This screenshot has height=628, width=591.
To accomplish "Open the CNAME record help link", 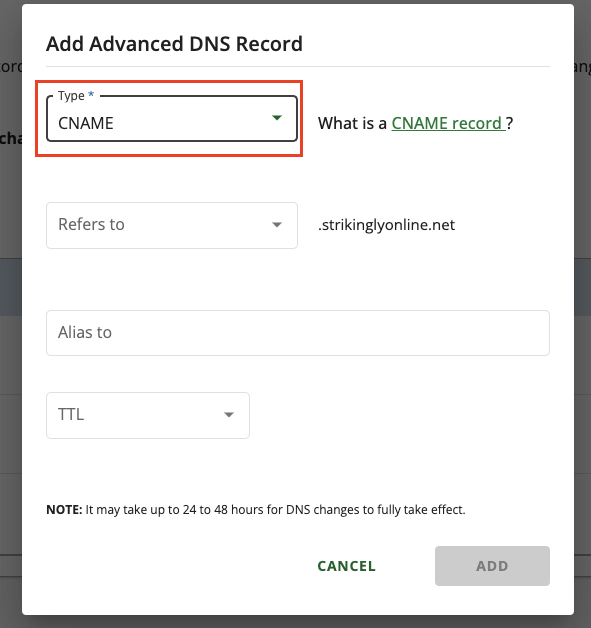I will coord(448,123).
